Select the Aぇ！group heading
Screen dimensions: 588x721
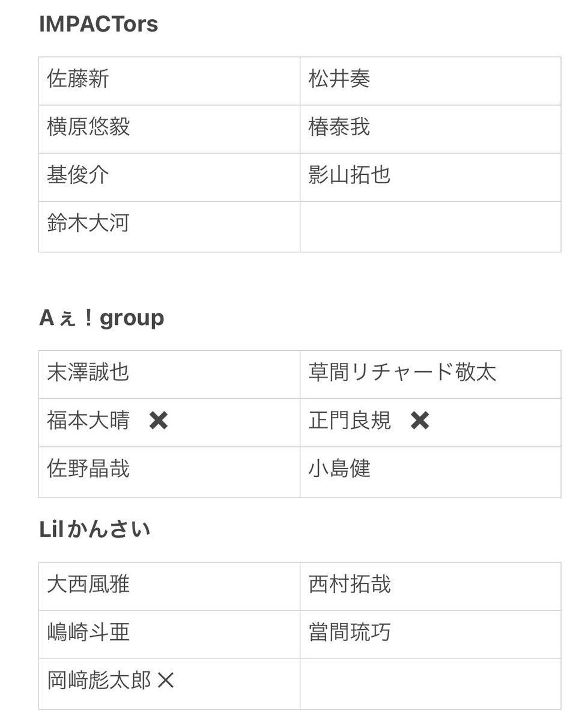point(102,318)
